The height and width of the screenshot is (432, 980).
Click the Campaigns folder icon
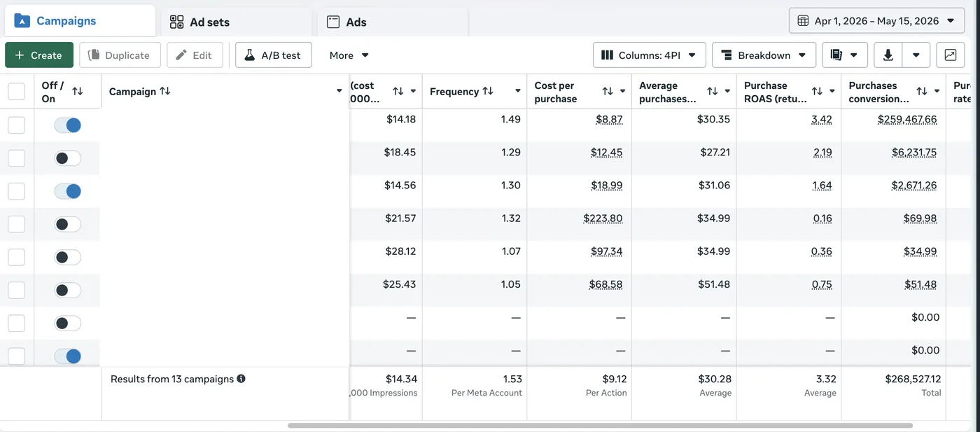coord(22,21)
